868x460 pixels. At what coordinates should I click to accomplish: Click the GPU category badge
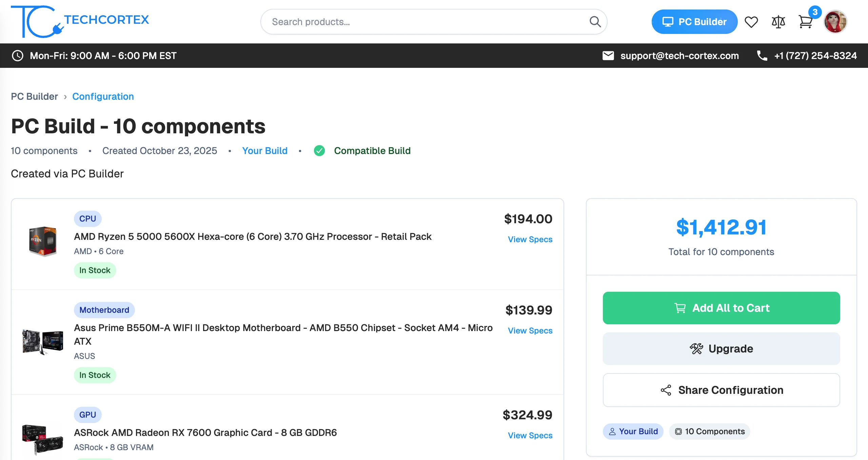[x=87, y=415]
